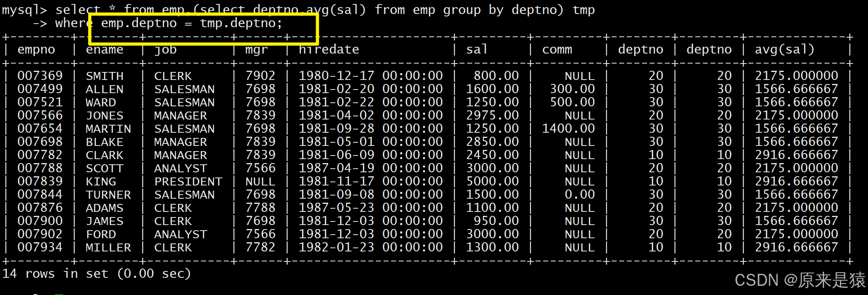
Task: Click hiredate 1980-12-17 00:00:00
Action: point(371,76)
